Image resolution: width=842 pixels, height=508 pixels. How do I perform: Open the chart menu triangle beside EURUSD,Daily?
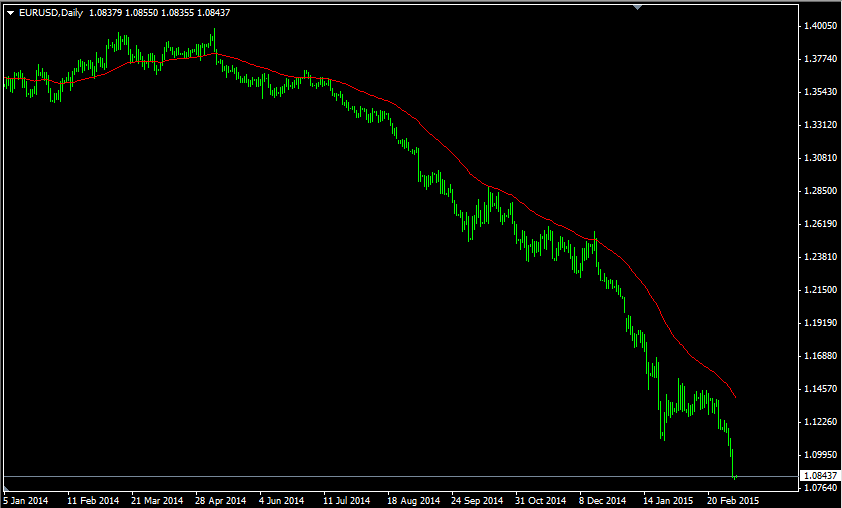point(10,13)
